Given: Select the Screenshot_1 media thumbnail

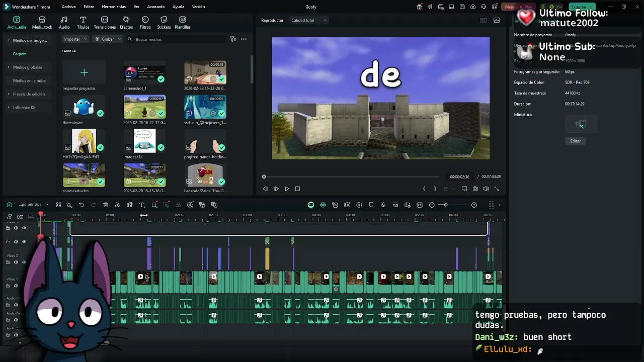Looking at the screenshot, I should 144,73.
